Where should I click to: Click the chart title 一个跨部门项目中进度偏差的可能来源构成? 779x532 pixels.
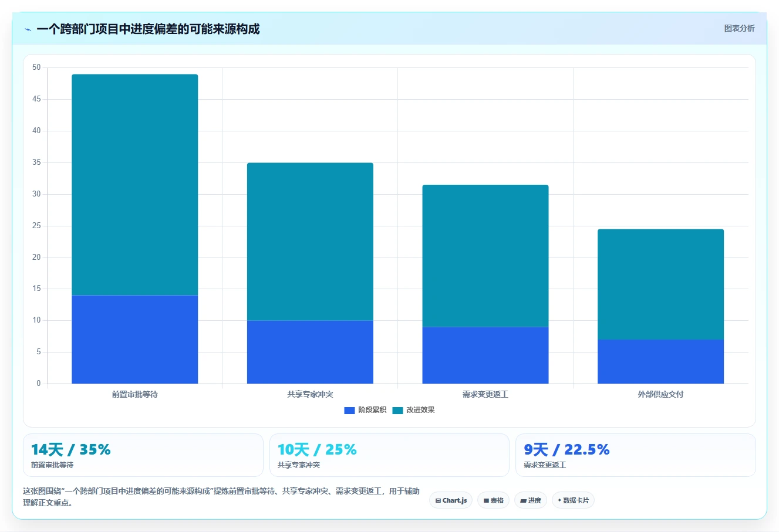click(x=148, y=29)
